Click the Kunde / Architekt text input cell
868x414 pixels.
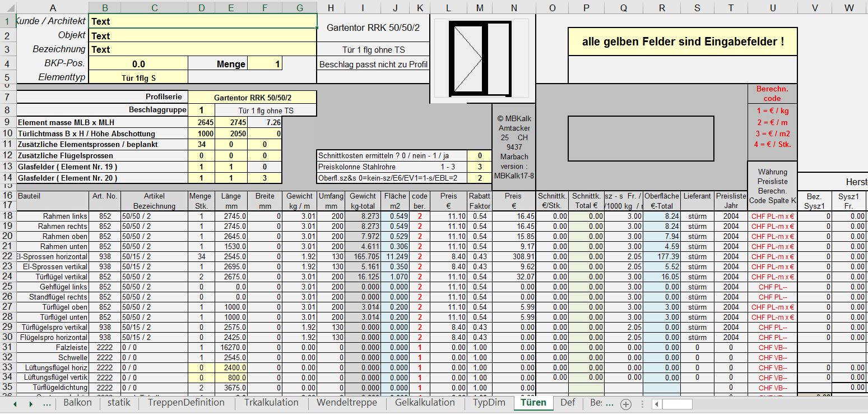pos(203,21)
